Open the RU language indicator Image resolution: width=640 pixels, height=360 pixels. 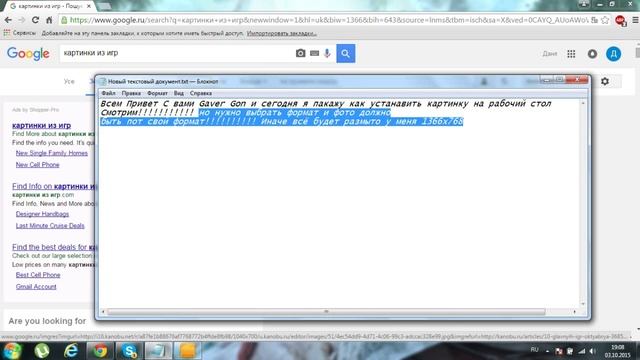pyautogui.click(x=534, y=350)
